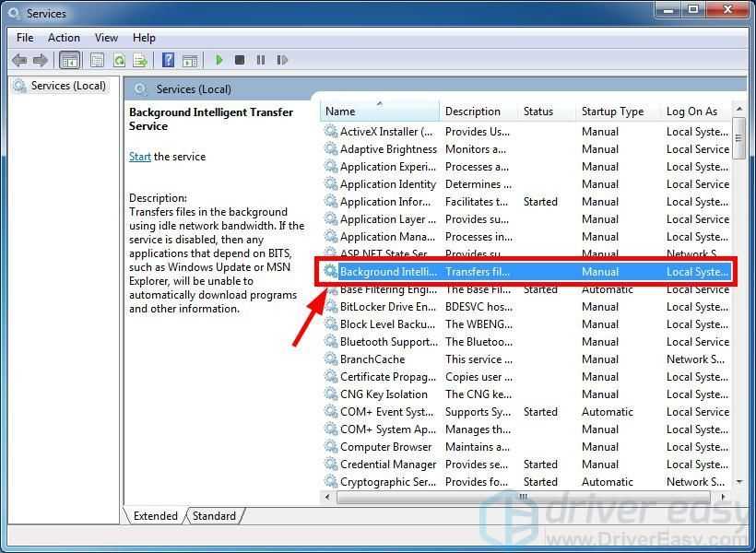This screenshot has width=756, height=553.
Task: Select the COM+ Event Syst... service name
Action: 386,412
